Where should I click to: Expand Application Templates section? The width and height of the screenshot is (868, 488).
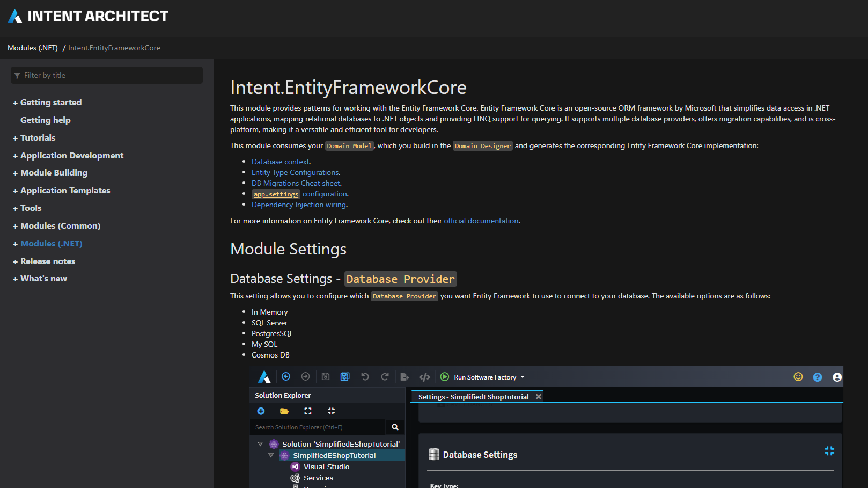point(16,191)
